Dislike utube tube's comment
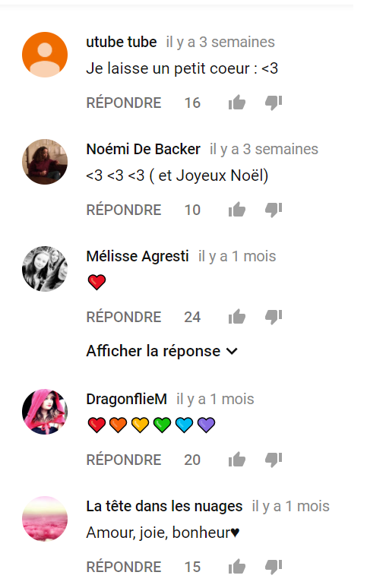 [274, 103]
